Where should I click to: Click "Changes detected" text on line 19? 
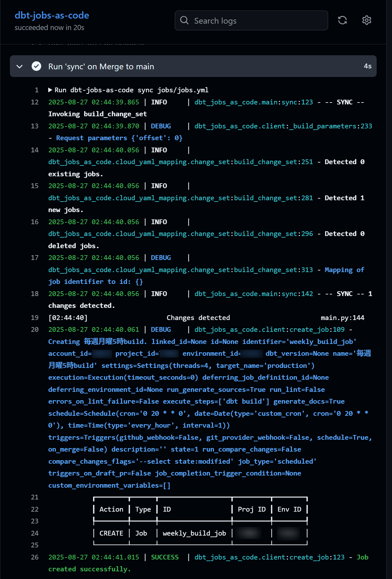pyautogui.click(x=198, y=318)
